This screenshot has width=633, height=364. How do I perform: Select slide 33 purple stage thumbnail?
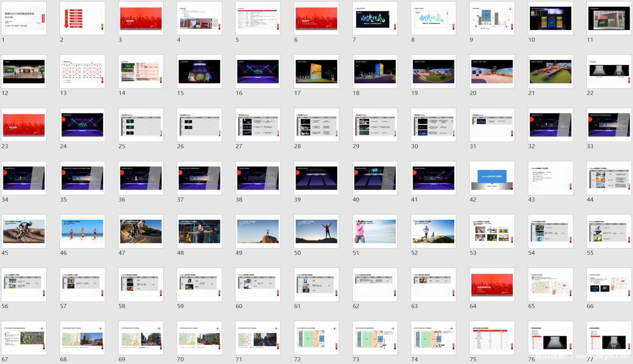pos(609,125)
